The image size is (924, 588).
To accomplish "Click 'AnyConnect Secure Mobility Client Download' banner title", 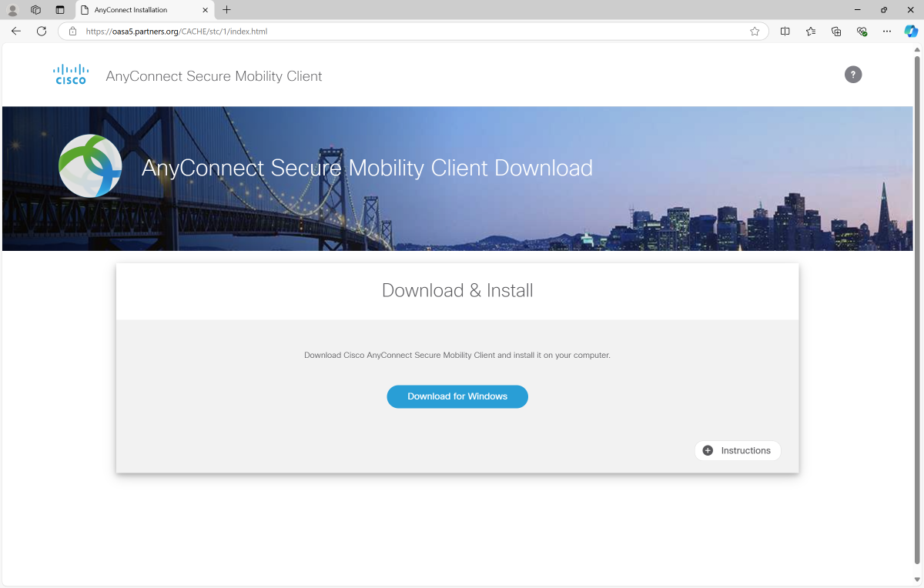I will pos(367,167).
